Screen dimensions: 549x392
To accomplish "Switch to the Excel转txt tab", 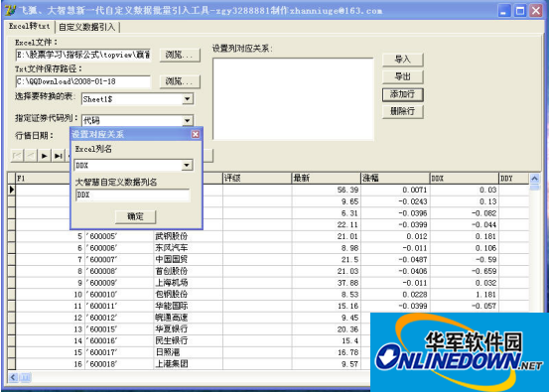I will [x=30, y=26].
